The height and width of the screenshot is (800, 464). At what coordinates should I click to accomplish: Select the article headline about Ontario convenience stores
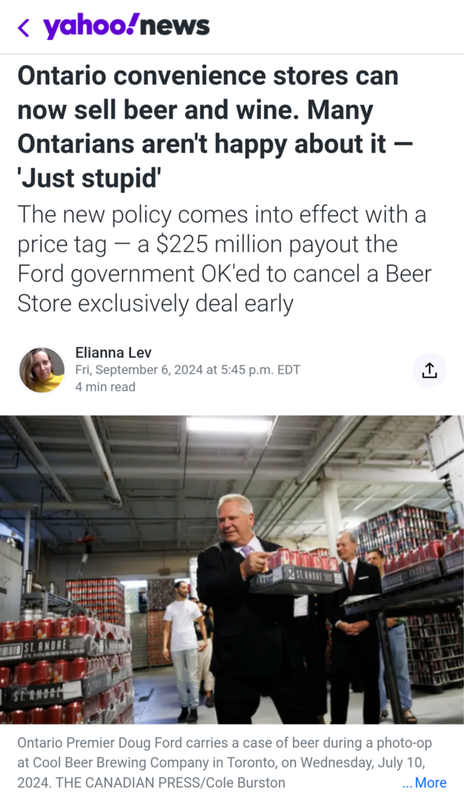[214, 127]
